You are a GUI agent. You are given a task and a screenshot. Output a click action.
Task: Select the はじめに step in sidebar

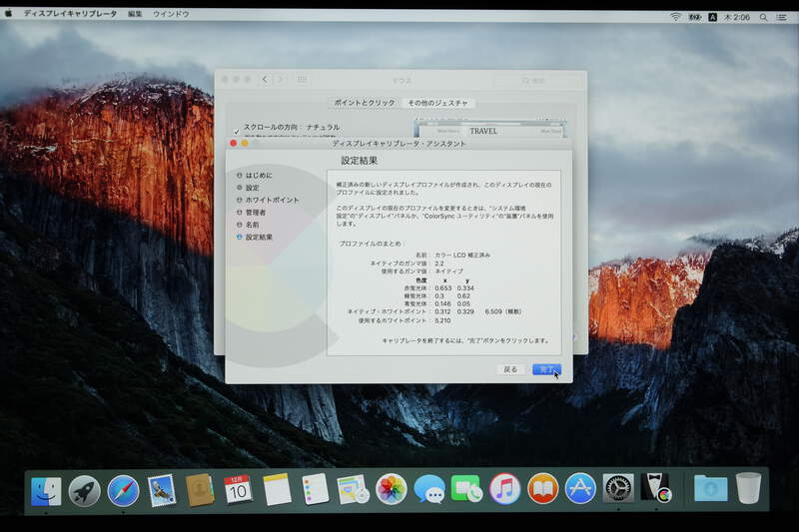(259, 175)
